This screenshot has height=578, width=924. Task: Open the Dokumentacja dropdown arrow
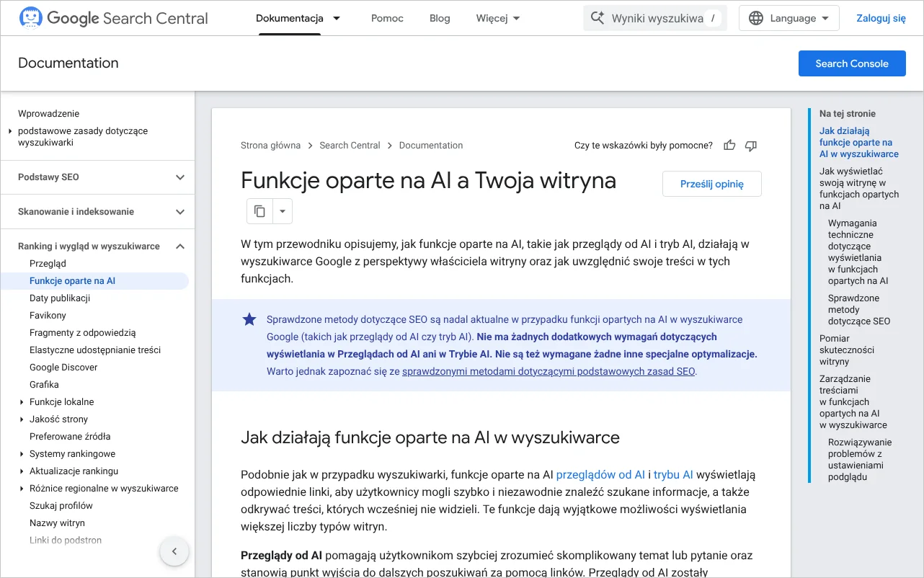tap(337, 19)
